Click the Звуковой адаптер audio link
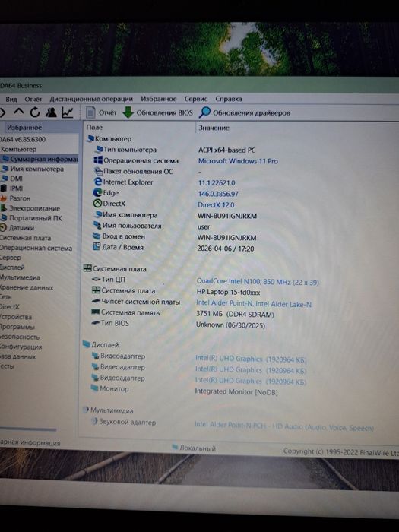Viewport: 399px width, 532px height. click(x=284, y=426)
